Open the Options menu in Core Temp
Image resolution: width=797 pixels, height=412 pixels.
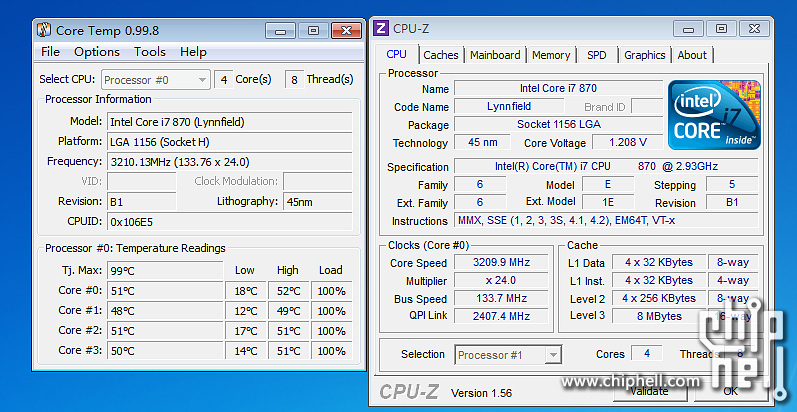[x=97, y=52]
